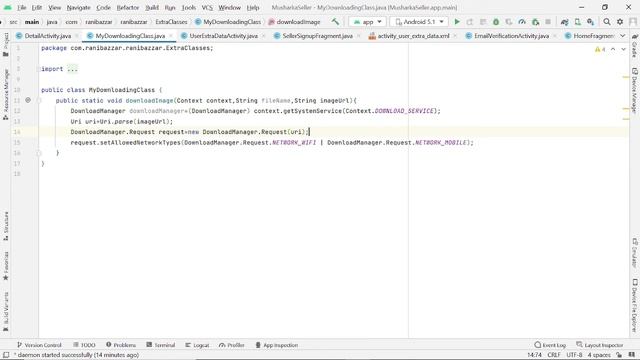Open the TODO tool window
640x360 pixels.
click(84, 345)
